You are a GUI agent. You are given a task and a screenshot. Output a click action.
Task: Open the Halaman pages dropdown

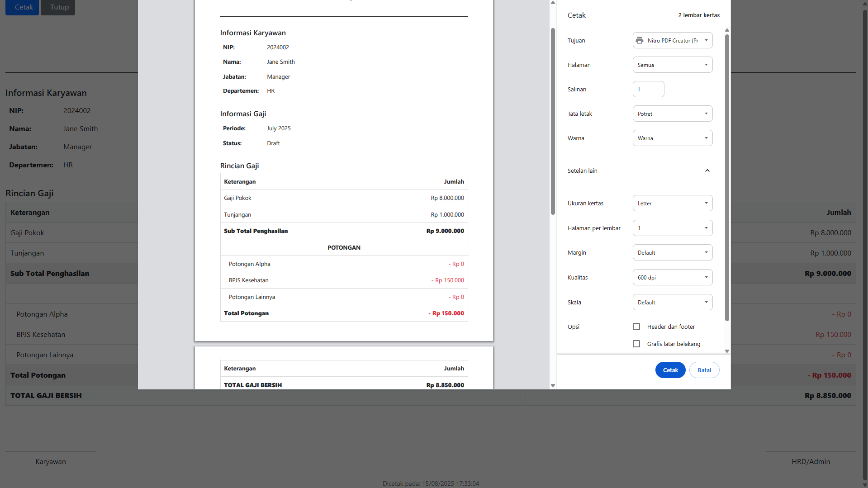tap(673, 65)
